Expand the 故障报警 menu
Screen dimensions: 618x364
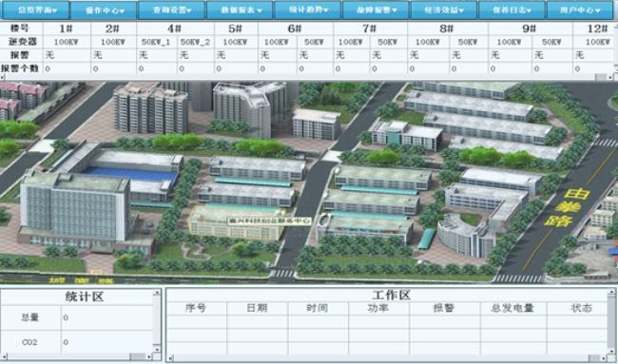click(376, 10)
